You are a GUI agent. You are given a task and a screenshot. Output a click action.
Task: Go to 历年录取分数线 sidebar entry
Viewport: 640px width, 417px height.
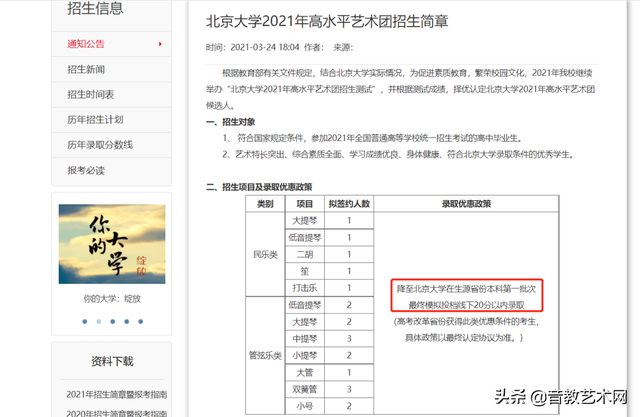(111, 145)
